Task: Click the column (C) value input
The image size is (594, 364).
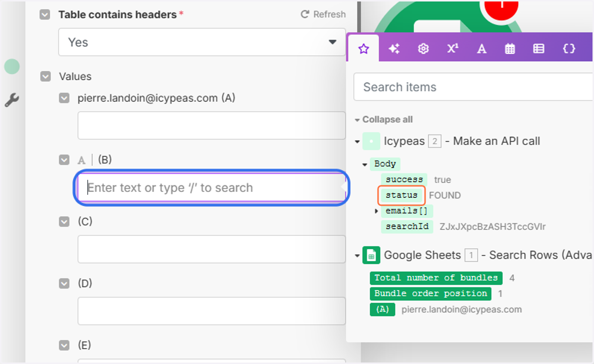Action: [211, 249]
